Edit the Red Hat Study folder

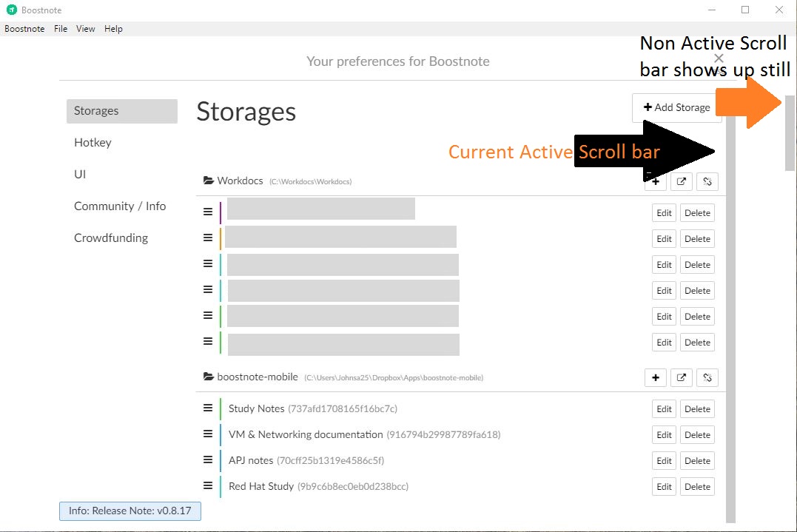[x=664, y=487]
